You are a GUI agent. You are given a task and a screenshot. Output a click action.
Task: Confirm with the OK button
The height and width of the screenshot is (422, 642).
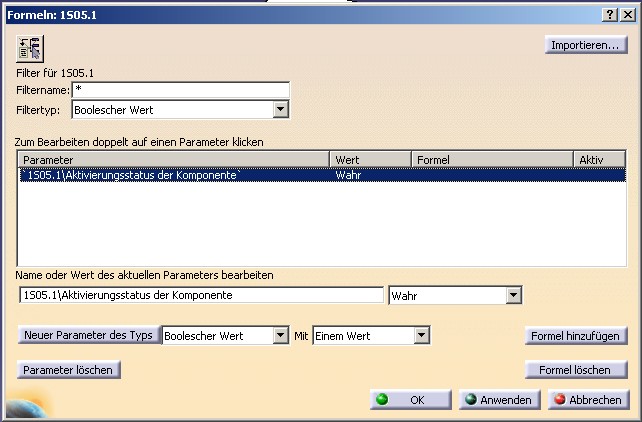click(x=411, y=399)
